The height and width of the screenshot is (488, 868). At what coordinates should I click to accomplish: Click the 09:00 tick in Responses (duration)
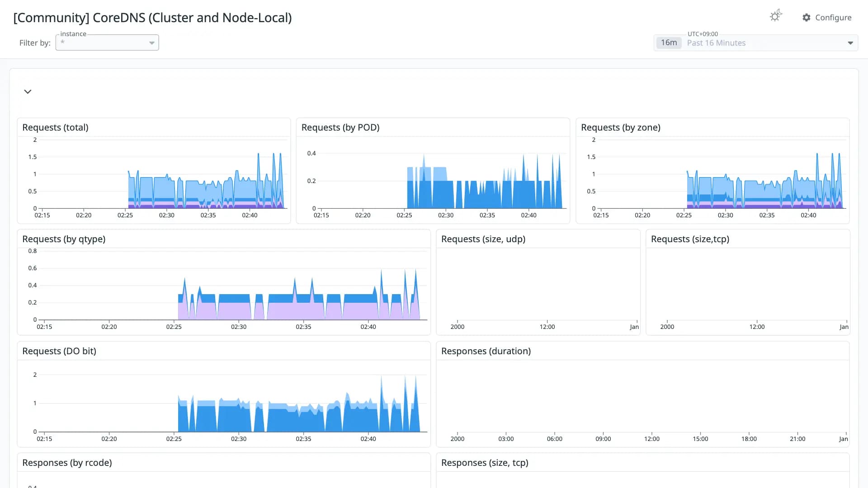coord(603,439)
